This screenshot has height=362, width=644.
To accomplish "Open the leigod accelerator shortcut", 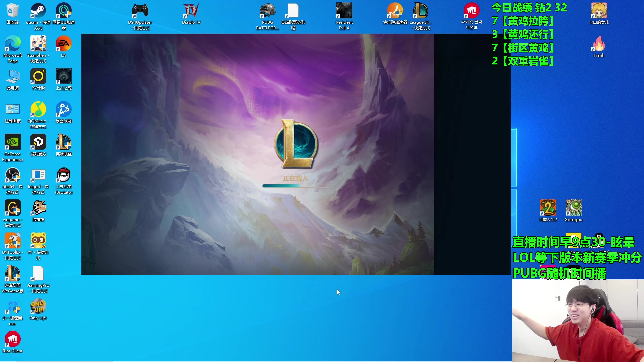I will 38,180.
